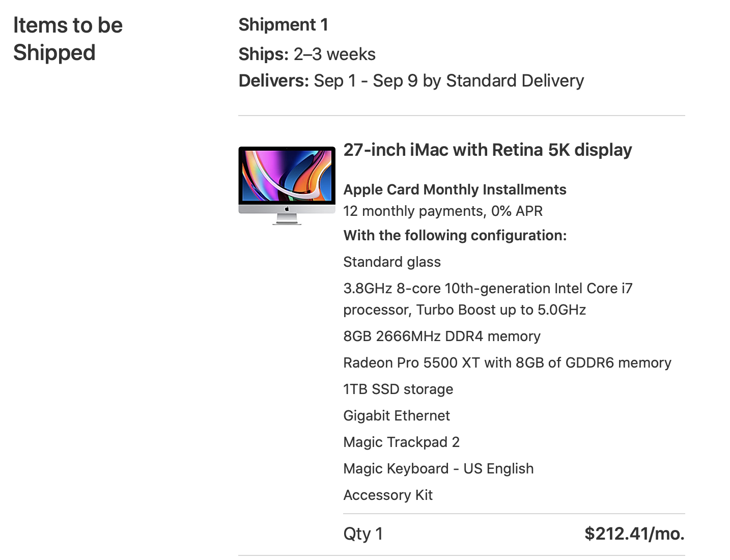This screenshot has height=560, width=730.
Task: Click the Standard glass configuration line
Action: click(392, 262)
